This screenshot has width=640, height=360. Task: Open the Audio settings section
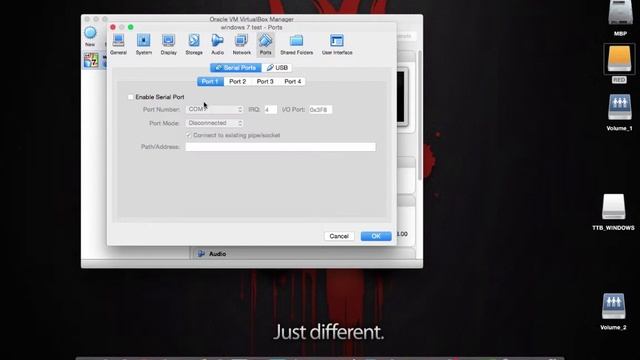pos(218,44)
